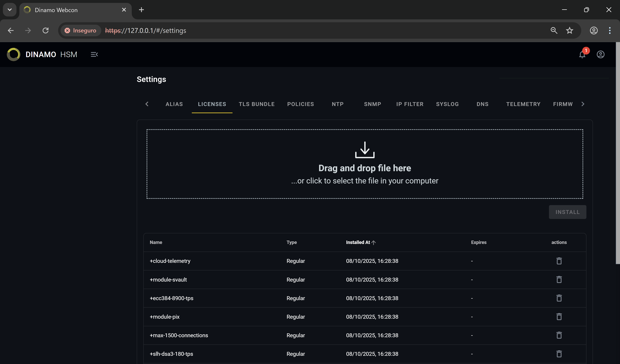Click trash icon for +ecc384-8900-tps
The image size is (620, 364).
(x=559, y=298)
